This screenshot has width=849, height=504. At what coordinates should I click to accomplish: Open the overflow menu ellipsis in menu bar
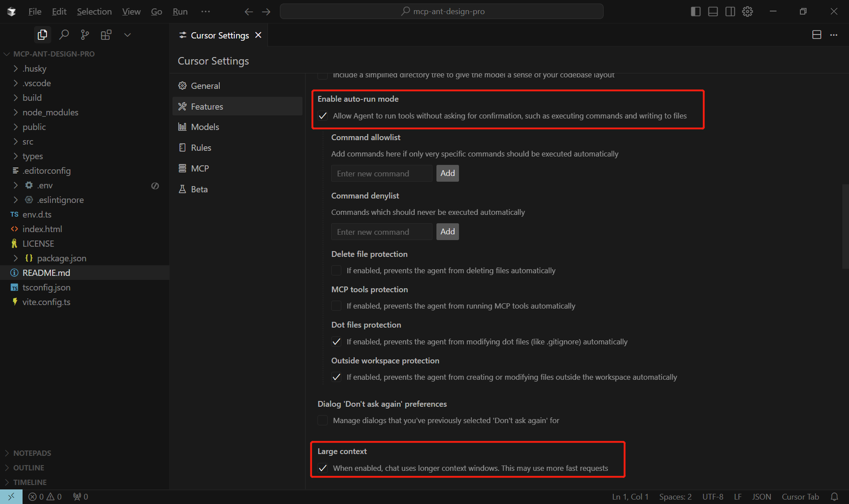[206, 11]
